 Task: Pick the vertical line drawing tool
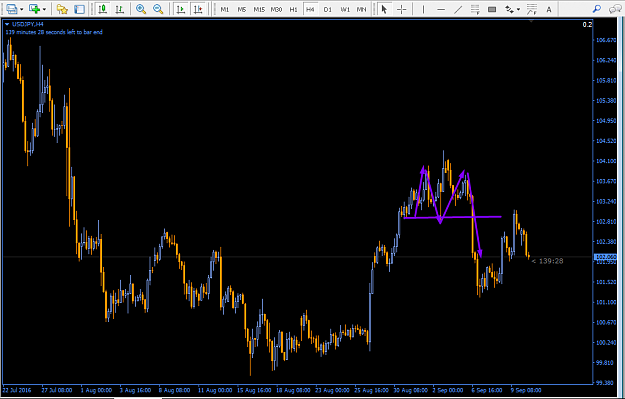(423, 9)
